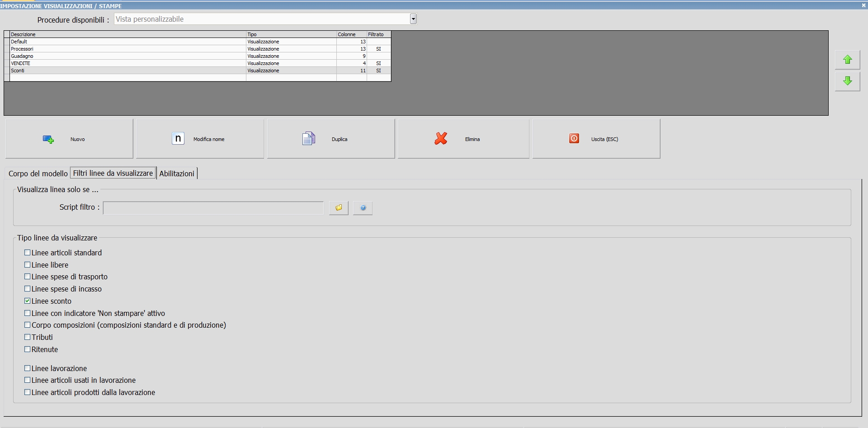Viewport: 868px width, 428px height.
Task: Select the Processori row in the table
Action: (198, 49)
